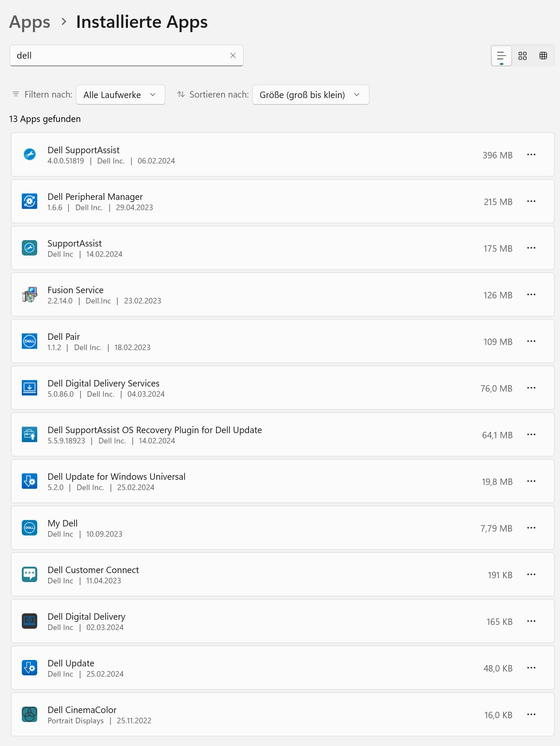
Task: Click the SupportAssist OS Recovery Plugin icon
Action: coord(30,434)
